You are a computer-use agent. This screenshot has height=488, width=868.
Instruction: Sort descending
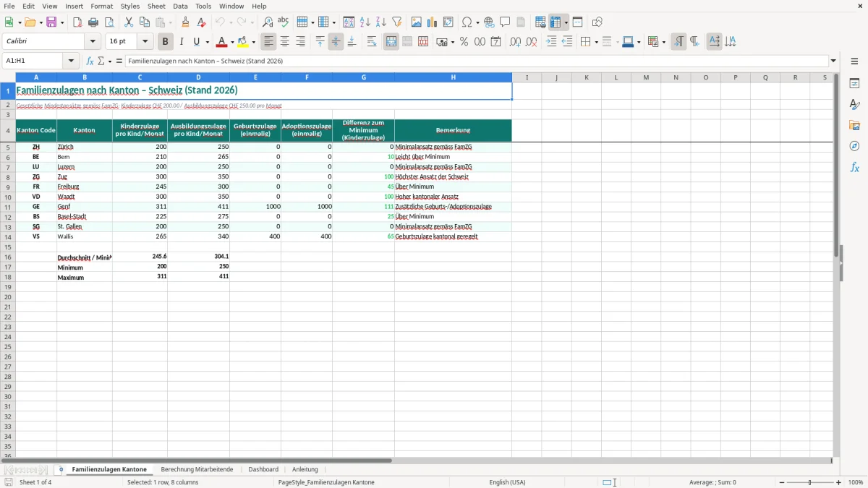point(381,22)
